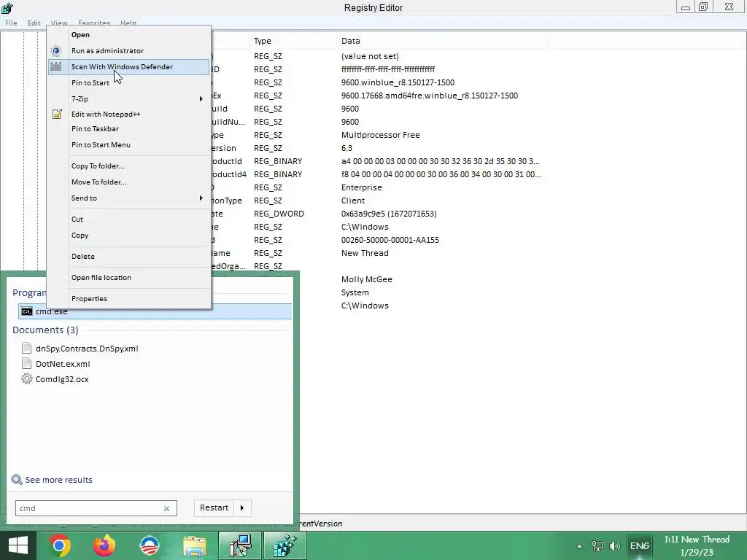Click the Data column header
Image resolution: width=747 pixels, height=560 pixels.
(350, 41)
